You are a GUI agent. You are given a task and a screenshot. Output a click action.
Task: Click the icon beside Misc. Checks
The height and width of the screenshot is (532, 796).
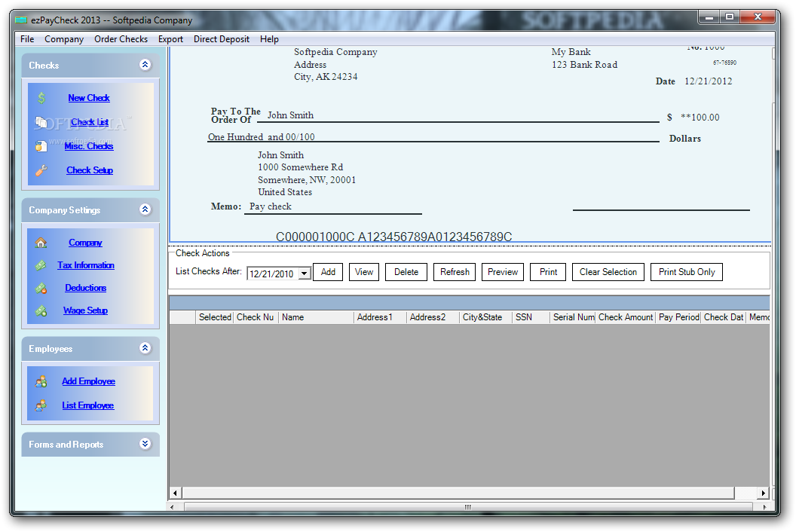pos(41,146)
